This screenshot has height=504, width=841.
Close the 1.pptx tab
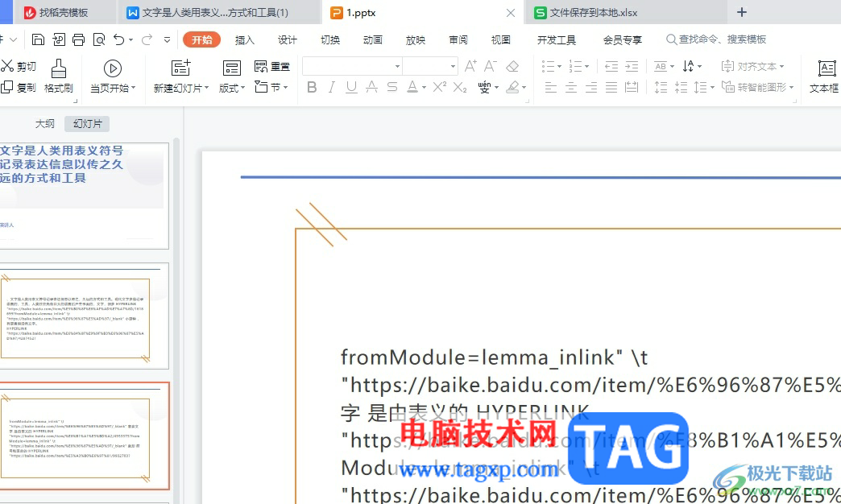(511, 12)
